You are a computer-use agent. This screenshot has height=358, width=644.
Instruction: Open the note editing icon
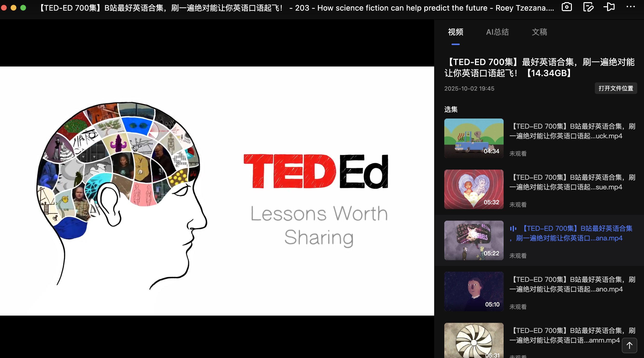click(x=588, y=7)
